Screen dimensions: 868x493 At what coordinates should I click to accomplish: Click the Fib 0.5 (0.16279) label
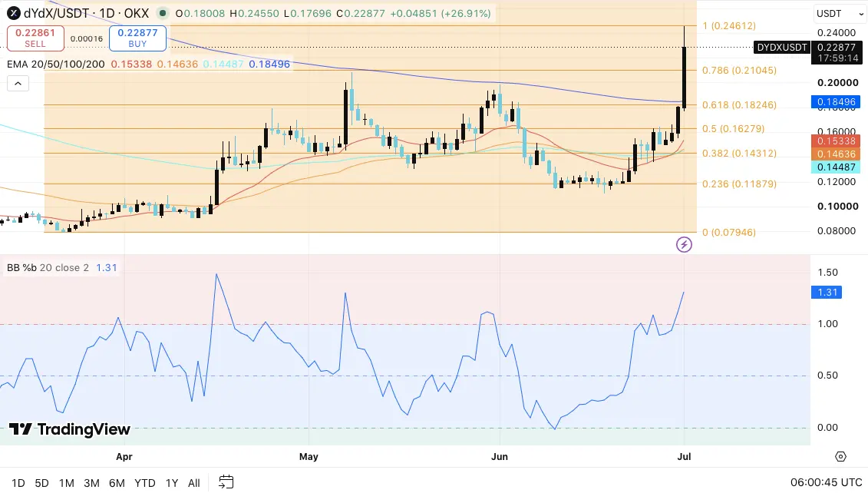coord(734,129)
